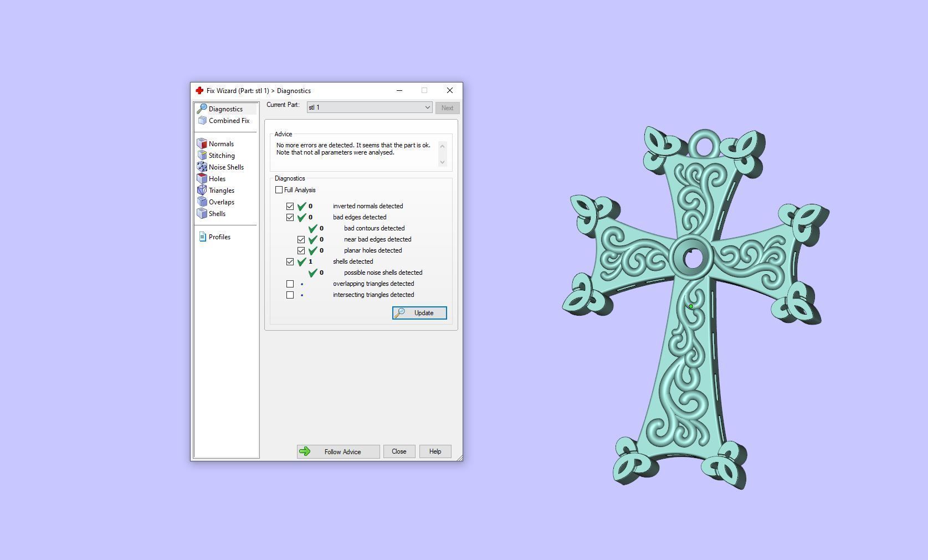Screen dimensions: 928x560
Task: Open the Profiles document icon
Action: 203,237
